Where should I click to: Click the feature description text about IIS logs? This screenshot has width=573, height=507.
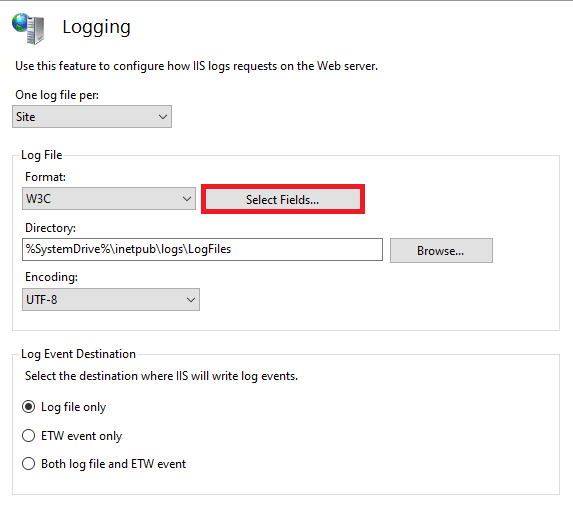tap(197, 66)
